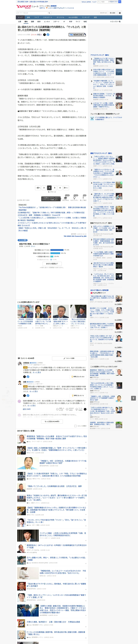Select the スポーツ category tab
This screenshot has width=138, height=644.
point(56,21)
